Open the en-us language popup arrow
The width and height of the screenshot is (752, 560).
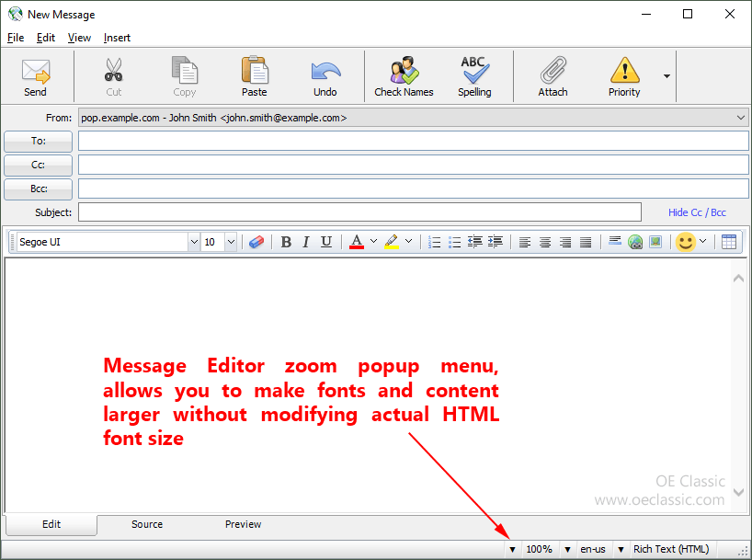coord(567,550)
